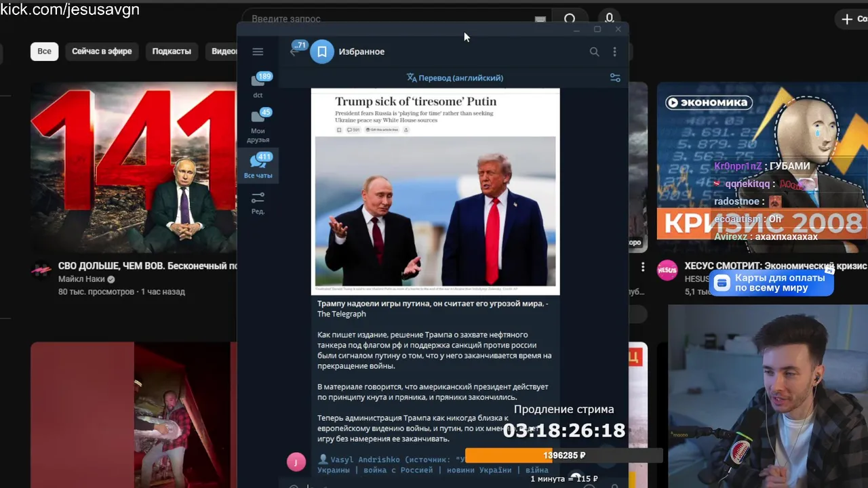Click the '80 тыс. просмотров' video metadata
This screenshot has width=868, height=488.
click(96, 292)
